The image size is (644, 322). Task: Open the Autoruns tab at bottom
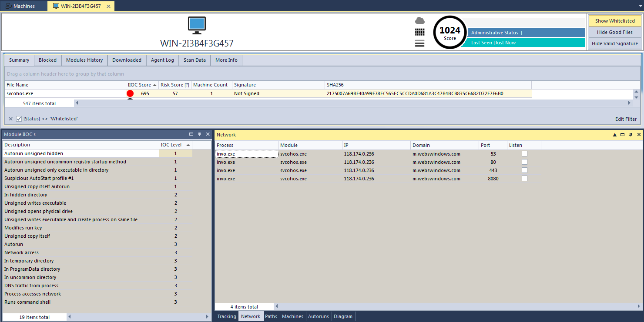(319, 316)
